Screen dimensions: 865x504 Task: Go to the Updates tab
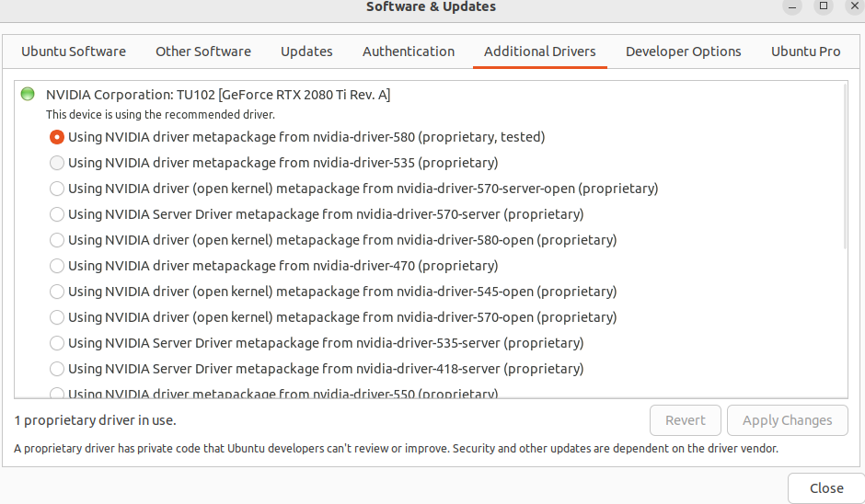(x=306, y=52)
